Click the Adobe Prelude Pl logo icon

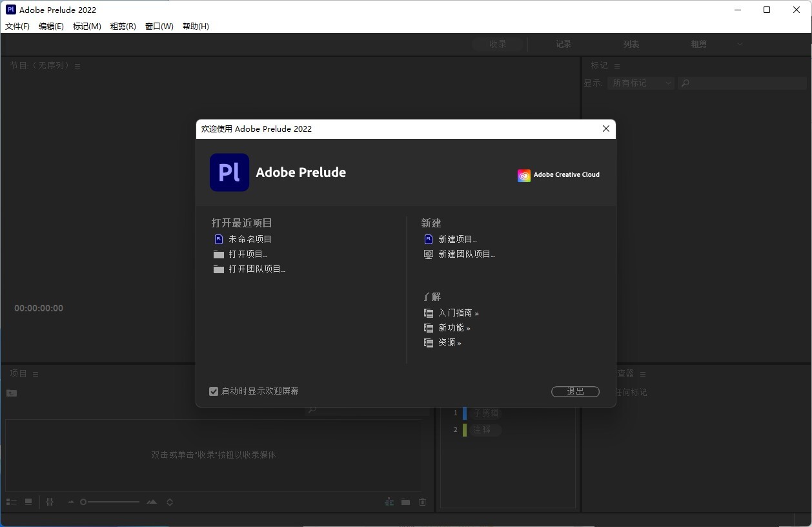(x=229, y=172)
